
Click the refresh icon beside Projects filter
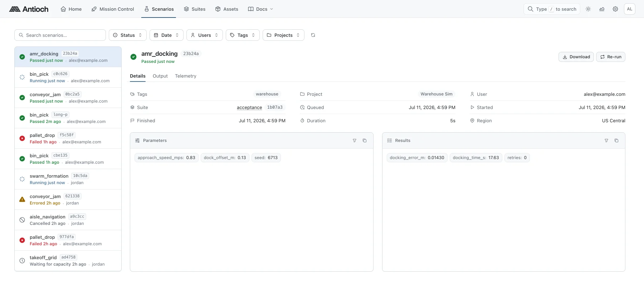(313, 35)
